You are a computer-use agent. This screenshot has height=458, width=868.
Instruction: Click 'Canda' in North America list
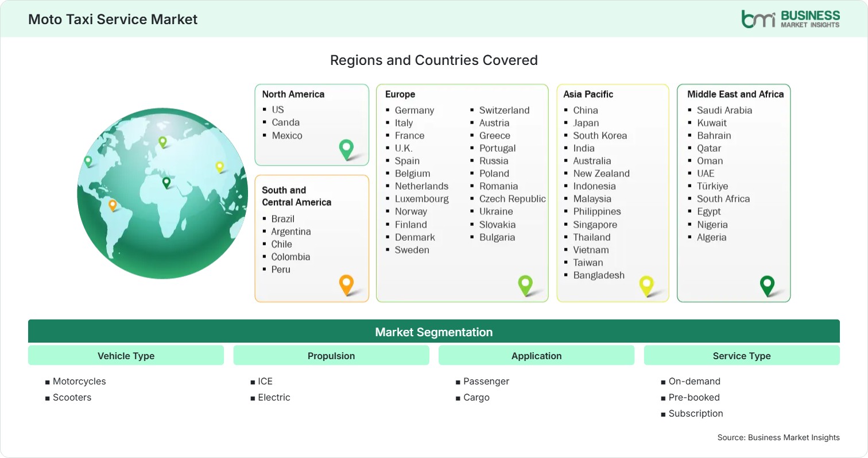coord(286,122)
